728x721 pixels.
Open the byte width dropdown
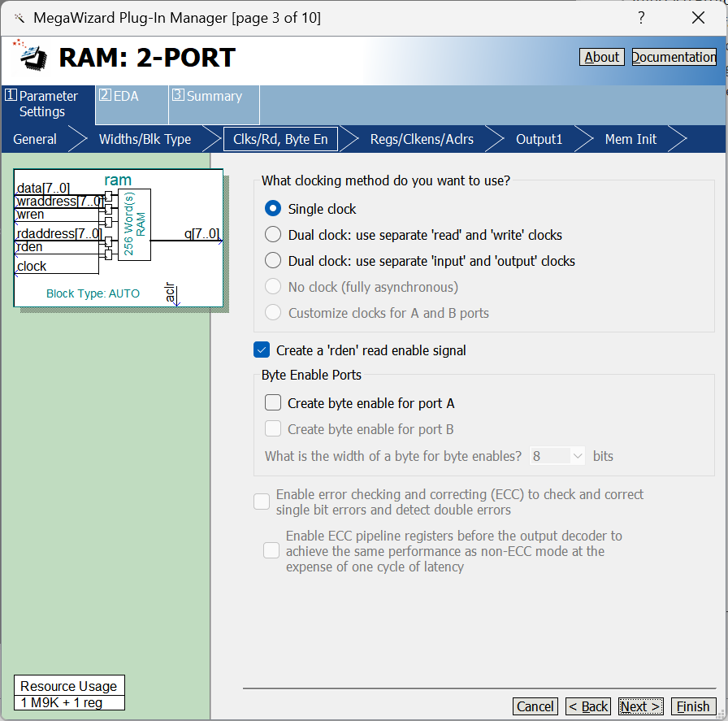[557, 456]
